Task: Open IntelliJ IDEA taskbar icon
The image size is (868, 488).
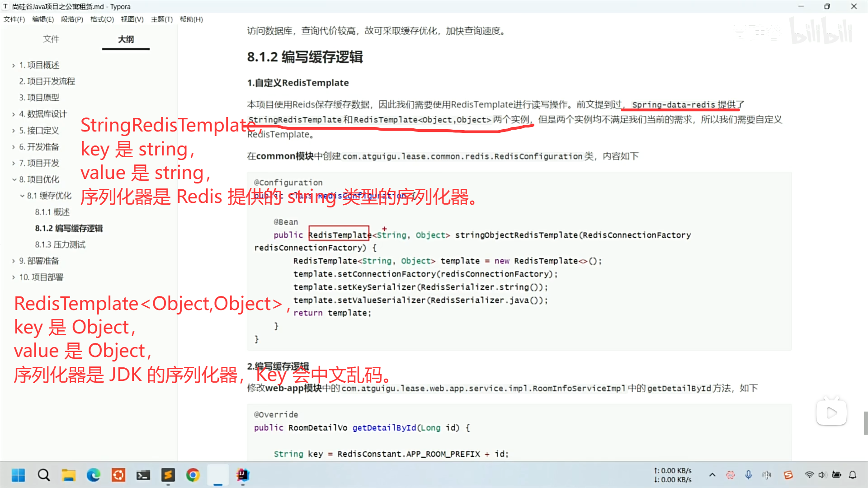Action: (243, 475)
